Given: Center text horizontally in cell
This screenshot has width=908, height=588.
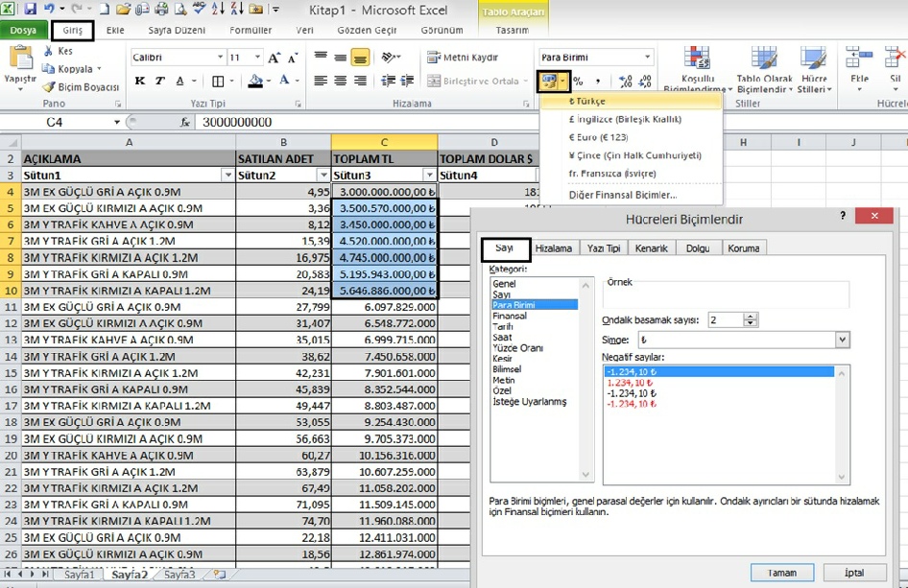Looking at the screenshot, I should [x=340, y=81].
